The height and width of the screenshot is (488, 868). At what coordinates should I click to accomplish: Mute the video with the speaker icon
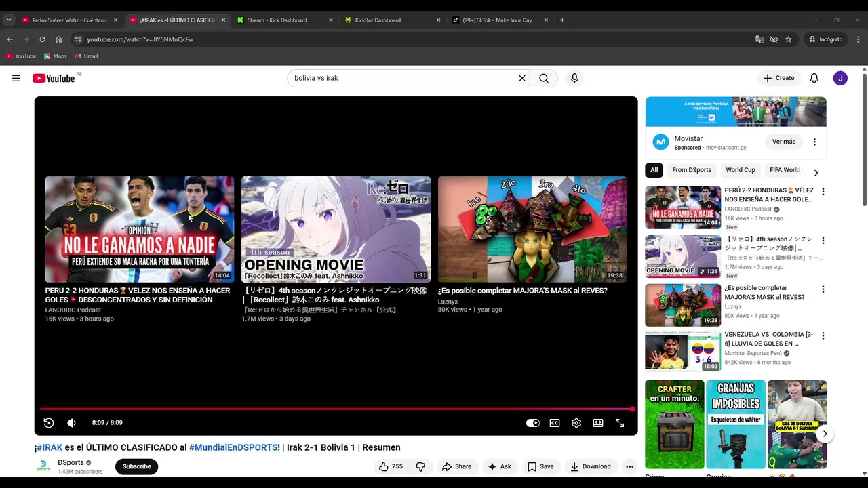[72, 423]
